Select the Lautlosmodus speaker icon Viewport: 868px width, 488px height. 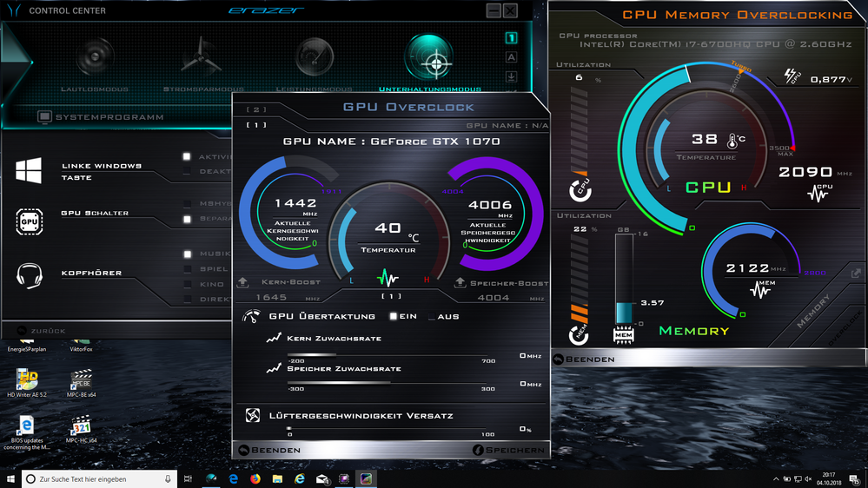(95, 57)
